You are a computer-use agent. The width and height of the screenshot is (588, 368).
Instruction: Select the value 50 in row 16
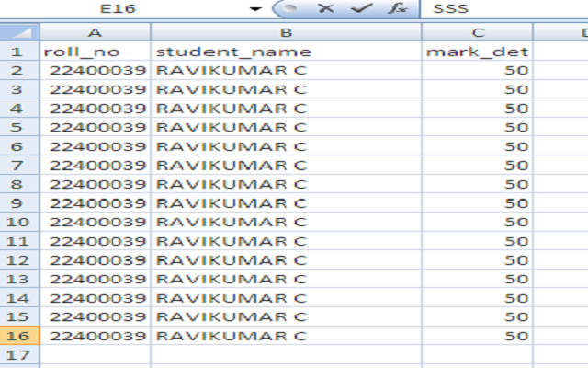(x=478, y=336)
